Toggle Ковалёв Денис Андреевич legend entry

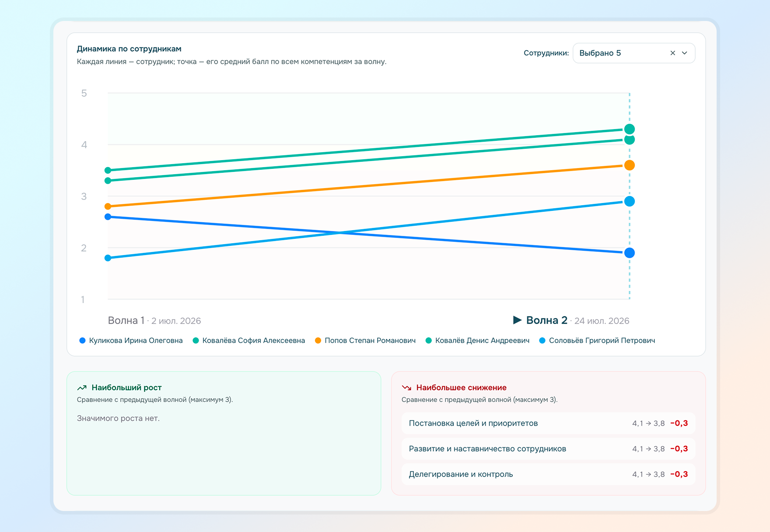[477, 340]
